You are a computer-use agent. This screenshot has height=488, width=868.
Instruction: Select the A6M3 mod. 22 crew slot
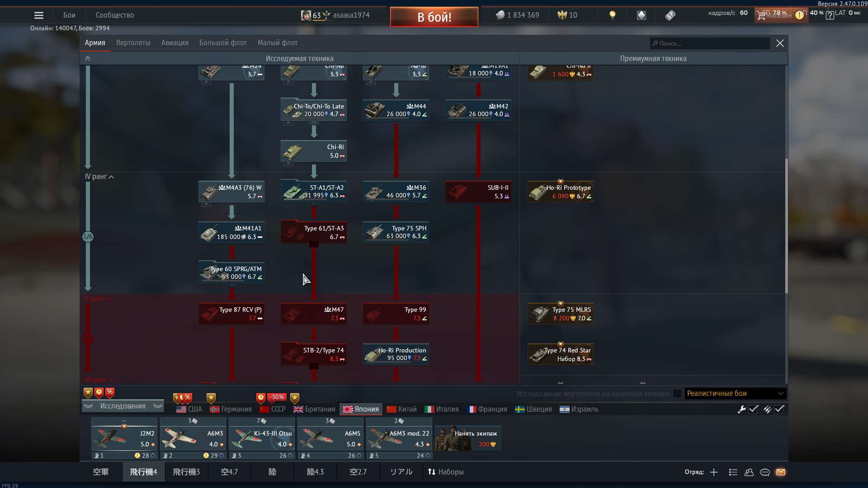[x=399, y=439]
